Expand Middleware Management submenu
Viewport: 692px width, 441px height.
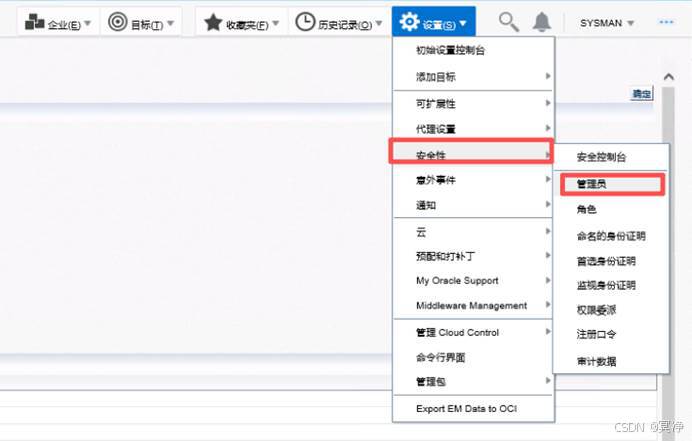tap(473, 305)
